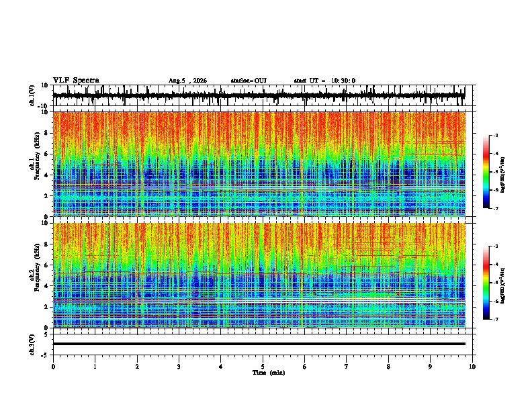Click the ch.2 "Frequency (kHz)" axis label

click(37, 267)
